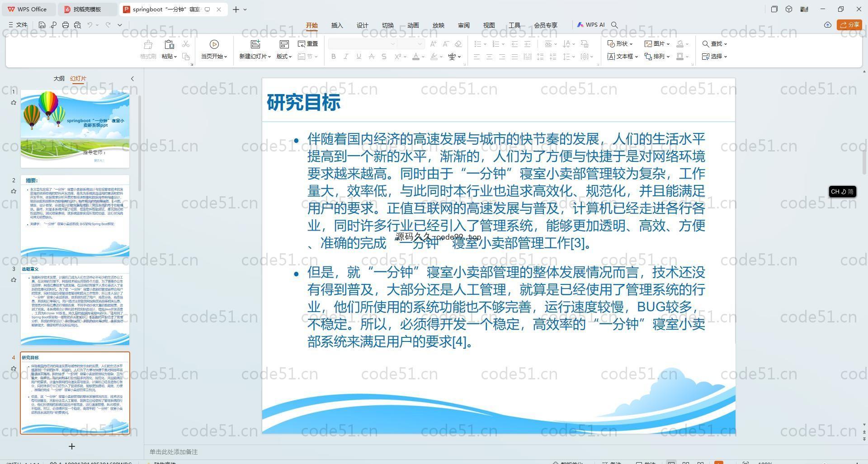868x464 pixels.
Task: Switch to the 找稻壳模板 window tab
Action: click(x=87, y=9)
